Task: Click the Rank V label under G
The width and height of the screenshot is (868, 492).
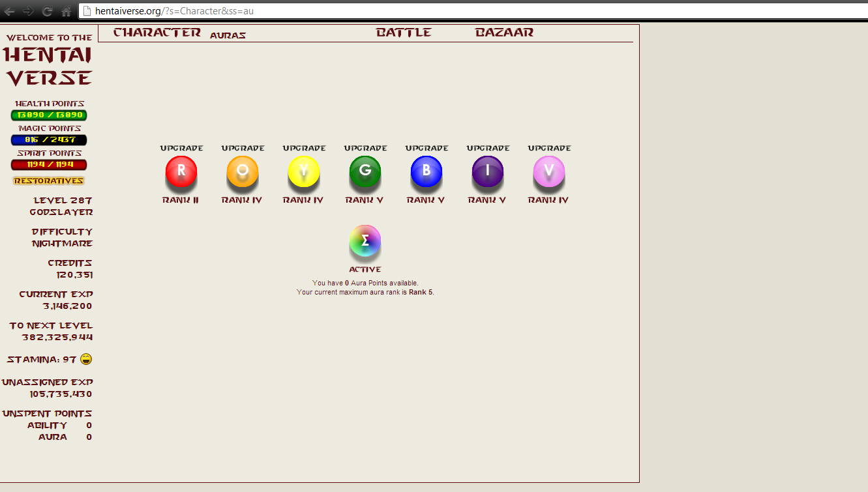Action: (x=365, y=200)
